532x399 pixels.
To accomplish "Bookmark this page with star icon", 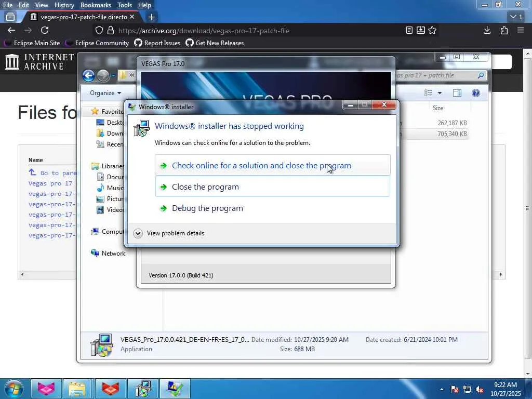I will tap(432, 30).
